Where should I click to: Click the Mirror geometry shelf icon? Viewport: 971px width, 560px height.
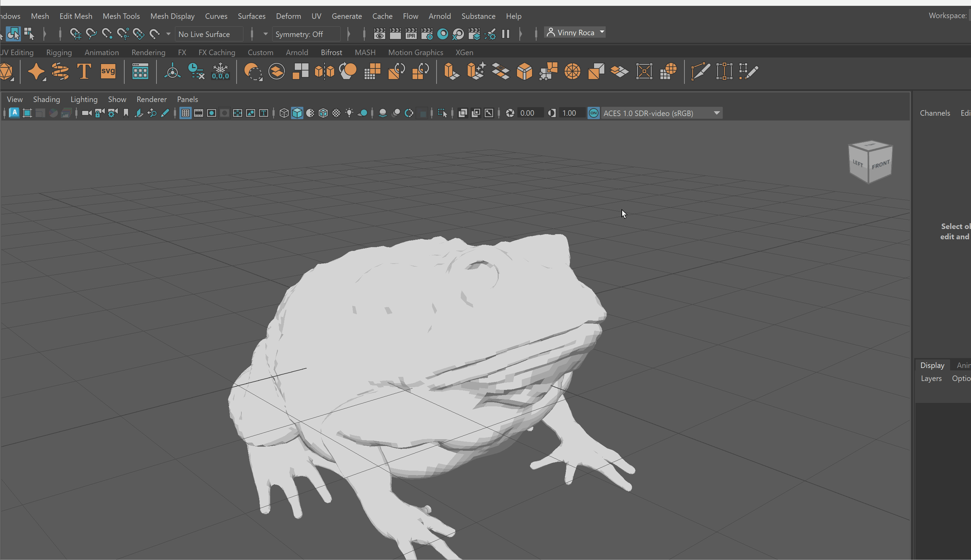point(324,72)
